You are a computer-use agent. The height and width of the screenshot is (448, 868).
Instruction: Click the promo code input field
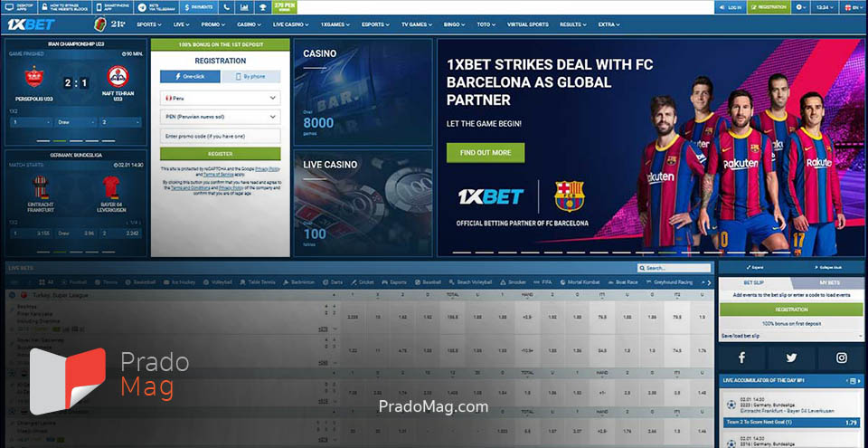(220, 135)
